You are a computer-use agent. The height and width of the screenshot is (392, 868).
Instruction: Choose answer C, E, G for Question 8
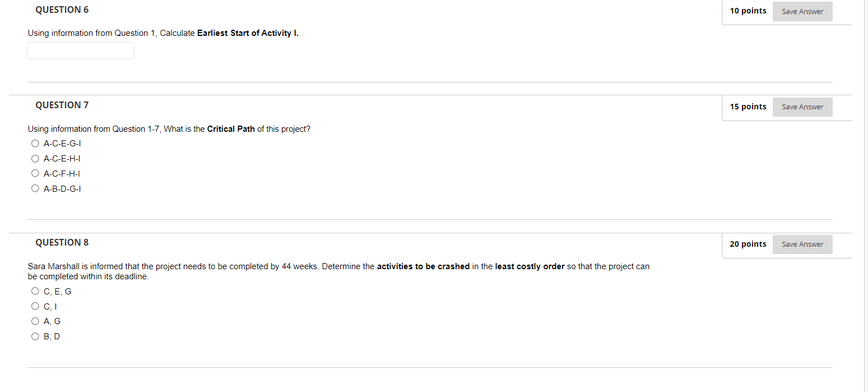(35, 290)
